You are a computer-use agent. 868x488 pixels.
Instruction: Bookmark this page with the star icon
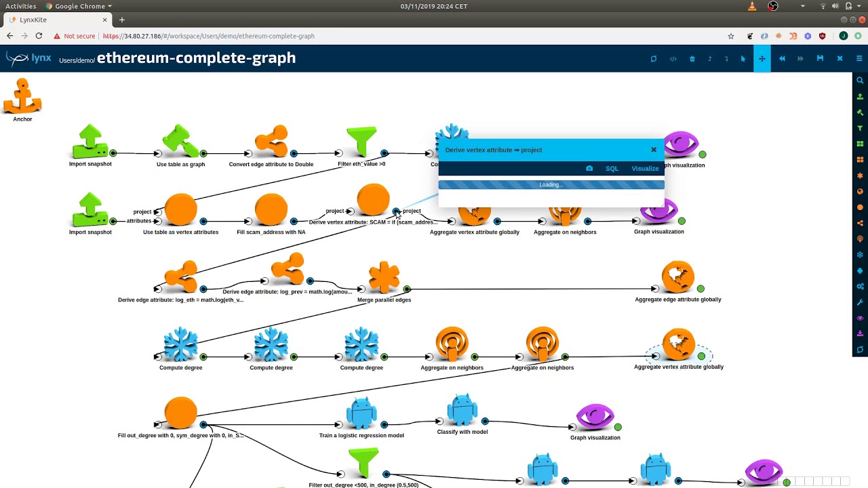pos(730,36)
